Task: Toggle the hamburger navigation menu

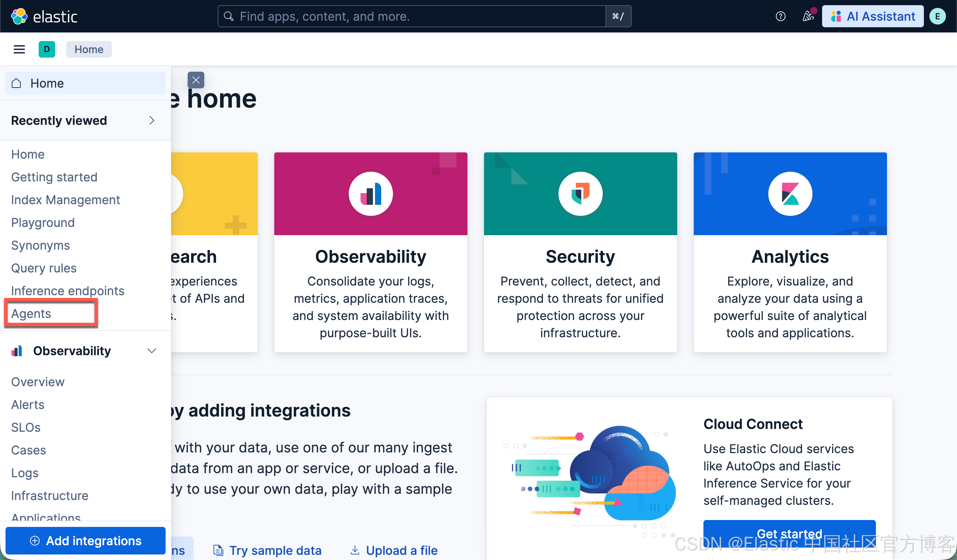Action: click(19, 49)
